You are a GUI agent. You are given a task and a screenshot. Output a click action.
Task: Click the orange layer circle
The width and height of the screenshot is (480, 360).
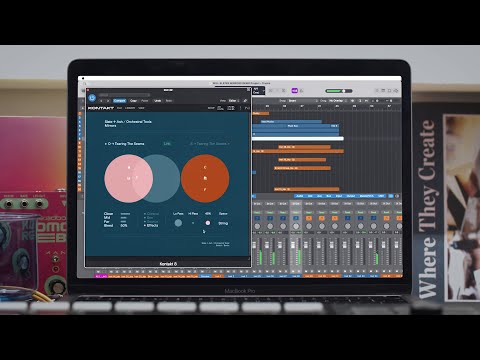(x=205, y=178)
